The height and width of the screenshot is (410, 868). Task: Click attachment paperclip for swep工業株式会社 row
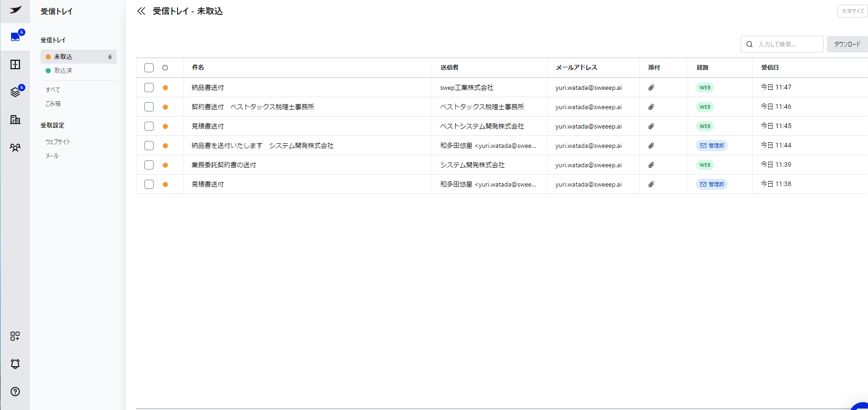point(651,88)
